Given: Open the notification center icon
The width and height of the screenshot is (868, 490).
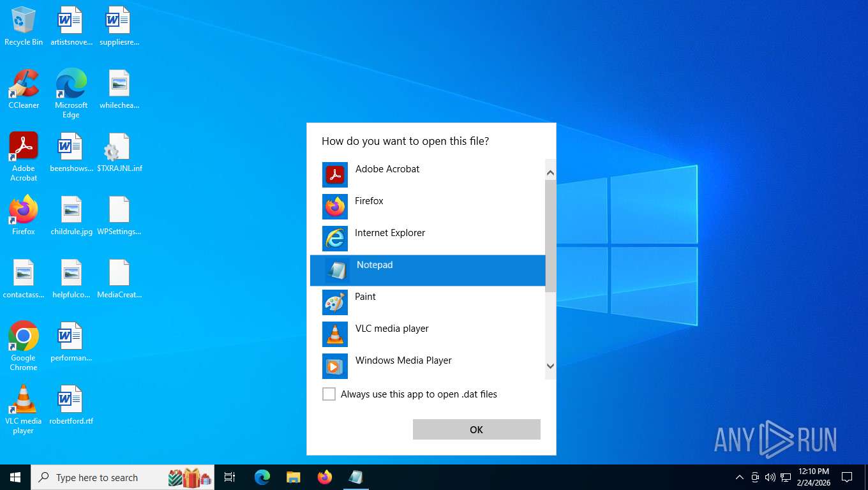Looking at the screenshot, I should coord(847,477).
